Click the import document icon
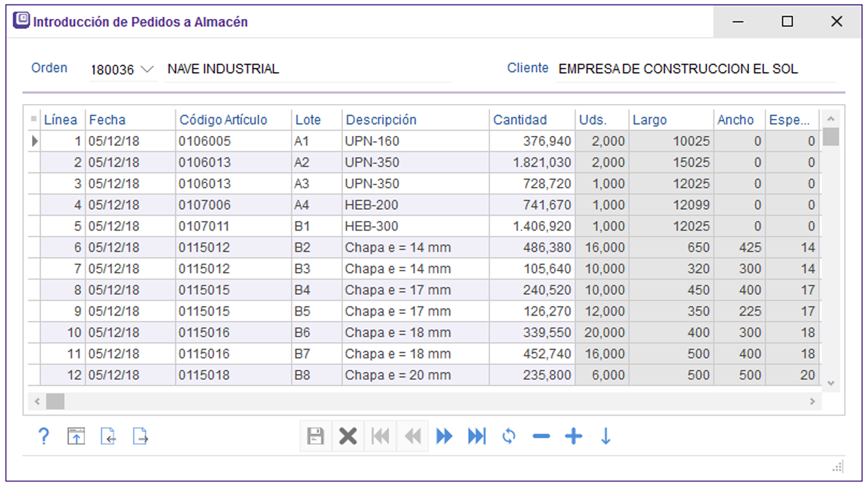868x487 pixels. coord(109,436)
